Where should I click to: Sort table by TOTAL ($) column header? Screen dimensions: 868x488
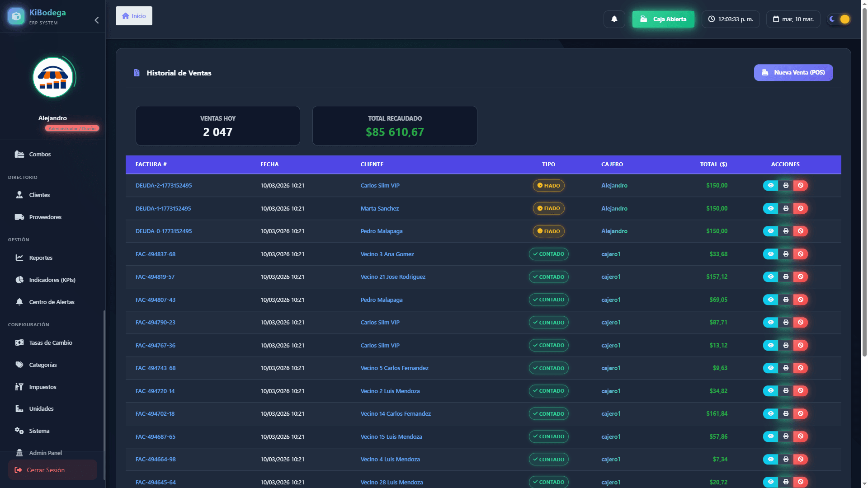coord(713,164)
